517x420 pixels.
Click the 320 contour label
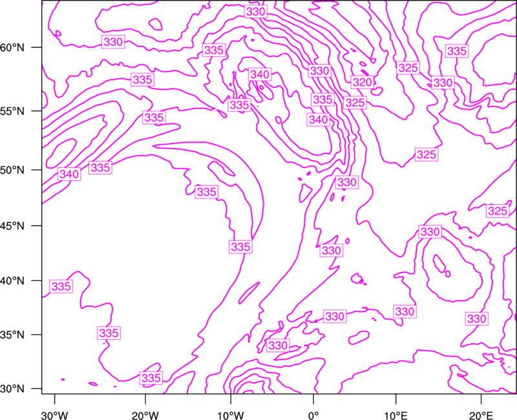point(362,82)
